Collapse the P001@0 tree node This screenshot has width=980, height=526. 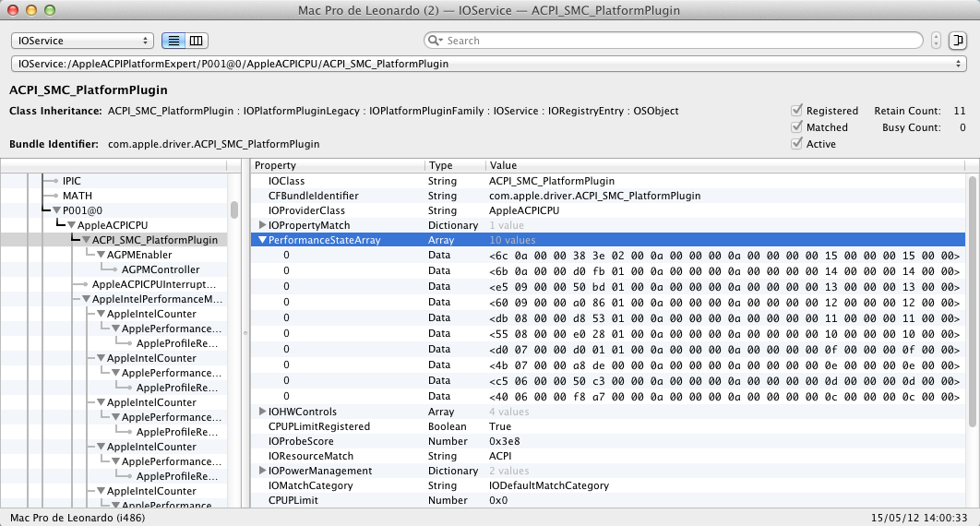pyautogui.click(x=57, y=210)
